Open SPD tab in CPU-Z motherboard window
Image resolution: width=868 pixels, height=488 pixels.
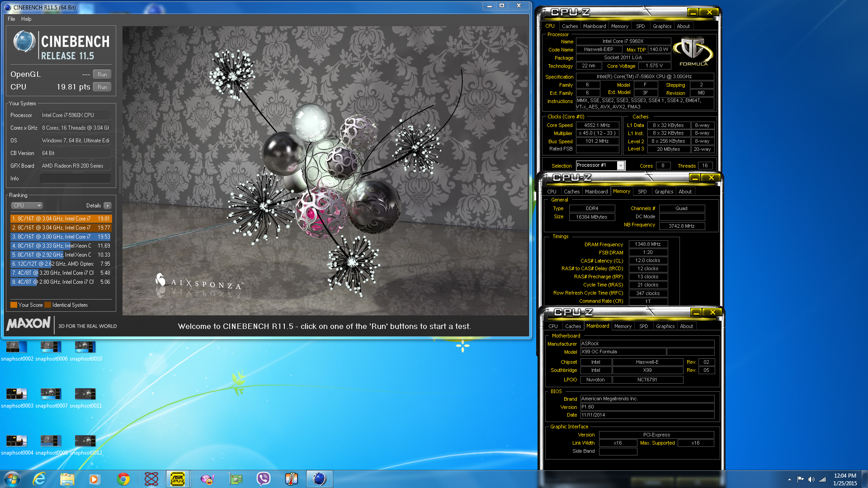pyautogui.click(x=643, y=326)
